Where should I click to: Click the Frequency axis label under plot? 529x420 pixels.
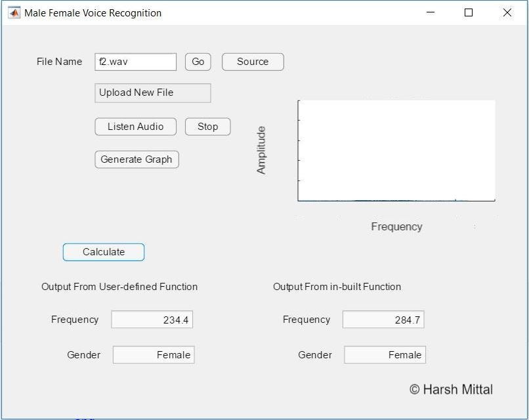tap(396, 226)
